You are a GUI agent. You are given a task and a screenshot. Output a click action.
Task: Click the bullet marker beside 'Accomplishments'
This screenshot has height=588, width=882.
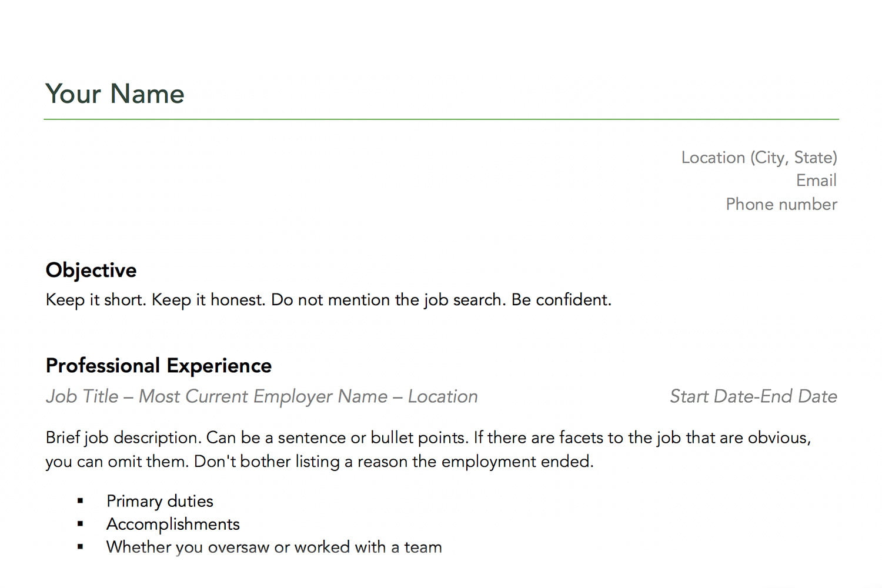tap(81, 524)
